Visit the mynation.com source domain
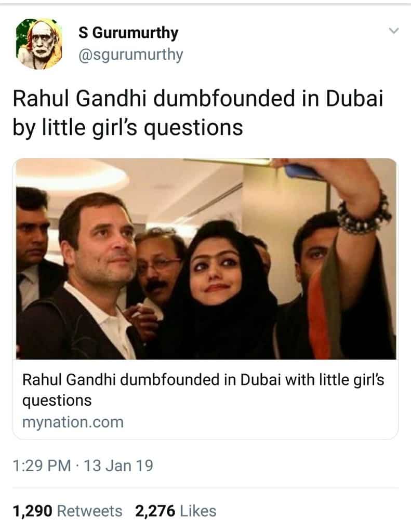The height and width of the screenshot is (532, 411). click(x=73, y=422)
